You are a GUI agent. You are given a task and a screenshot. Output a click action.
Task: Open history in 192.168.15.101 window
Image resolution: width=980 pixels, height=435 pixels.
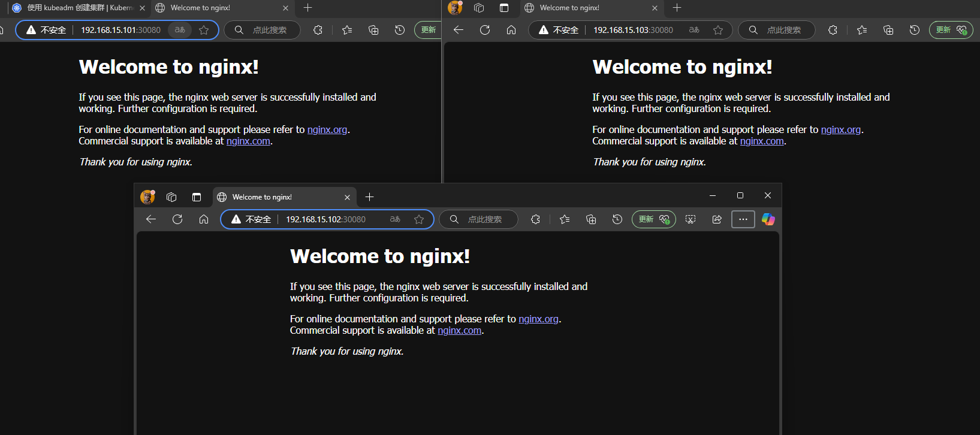[x=400, y=30]
